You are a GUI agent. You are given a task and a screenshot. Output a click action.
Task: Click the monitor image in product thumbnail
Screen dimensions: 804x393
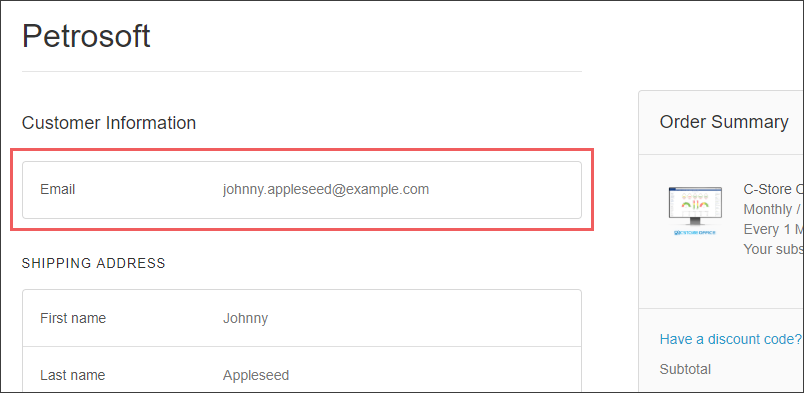pos(695,206)
